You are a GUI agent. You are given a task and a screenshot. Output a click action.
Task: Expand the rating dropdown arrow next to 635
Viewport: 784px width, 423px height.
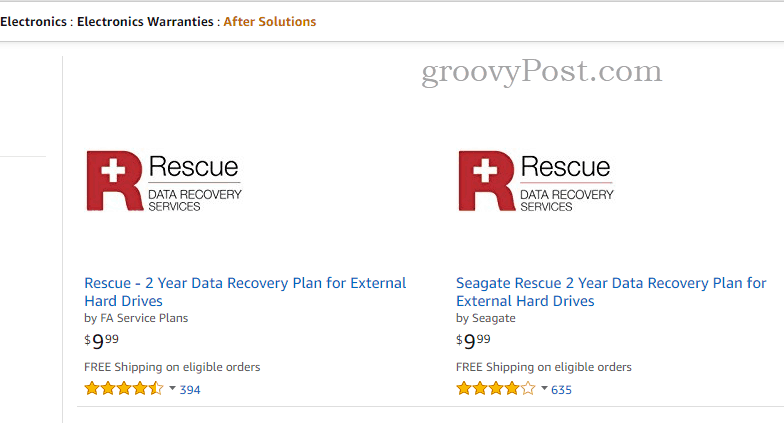pyautogui.click(x=544, y=388)
